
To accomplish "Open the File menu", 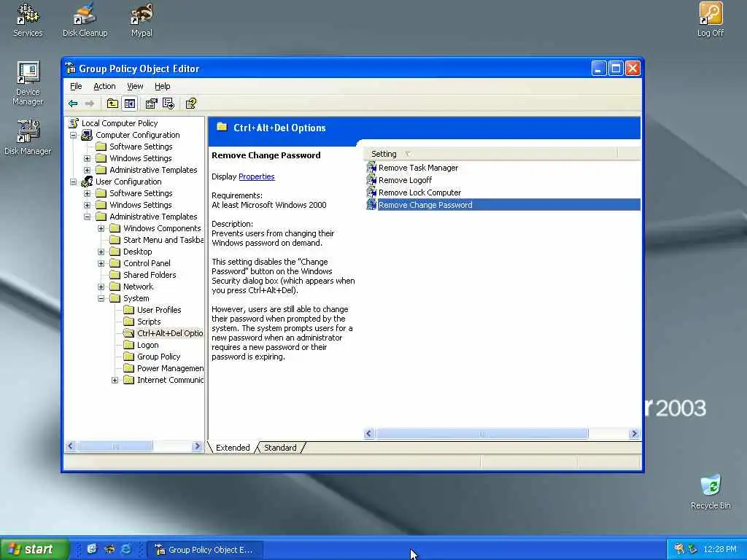I will coord(76,86).
